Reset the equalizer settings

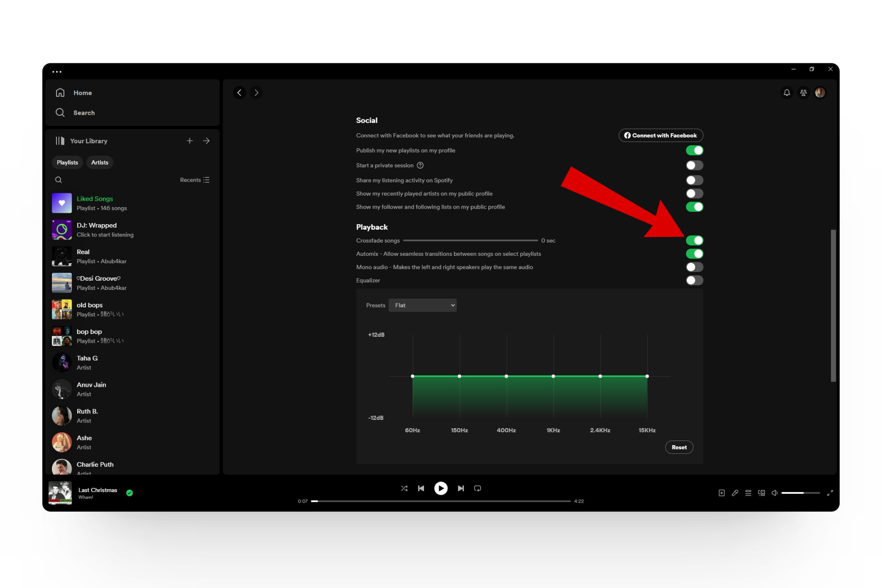pyautogui.click(x=678, y=447)
